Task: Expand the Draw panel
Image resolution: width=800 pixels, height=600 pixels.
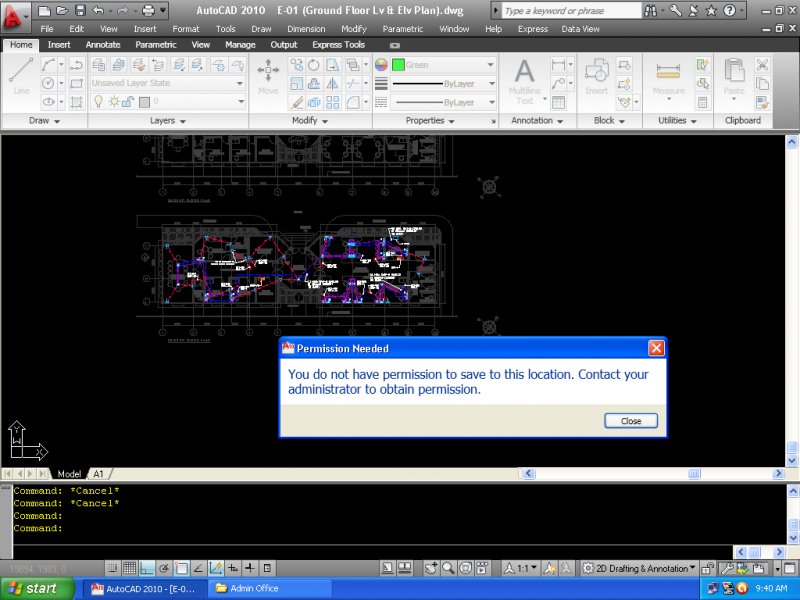Action: (44, 121)
